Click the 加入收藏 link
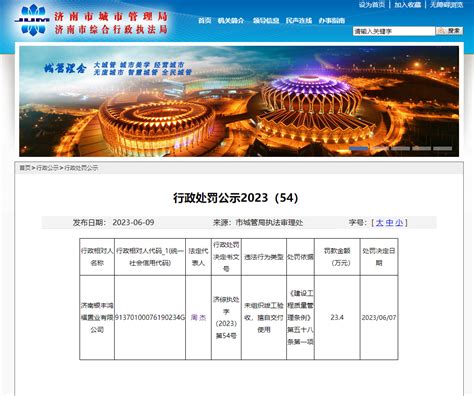 [408, 5]
